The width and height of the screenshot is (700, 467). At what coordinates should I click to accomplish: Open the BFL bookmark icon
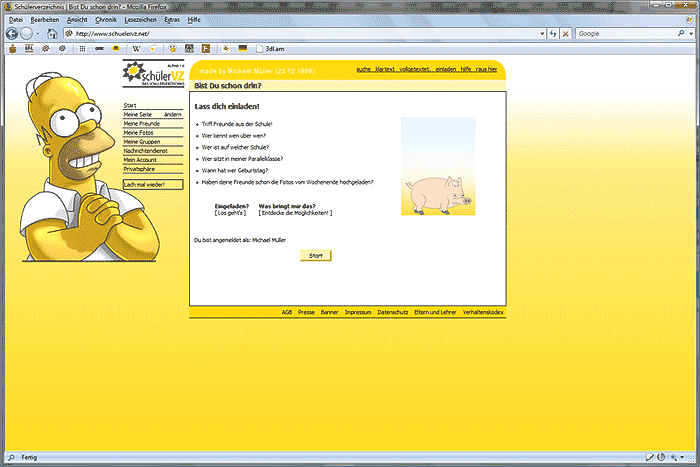click(29, 49)
